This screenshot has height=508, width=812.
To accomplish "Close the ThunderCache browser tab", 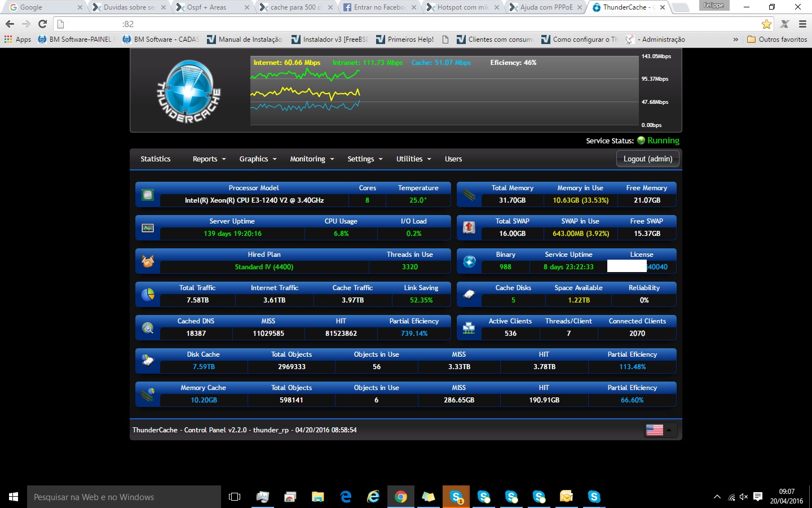I will 663,7.
